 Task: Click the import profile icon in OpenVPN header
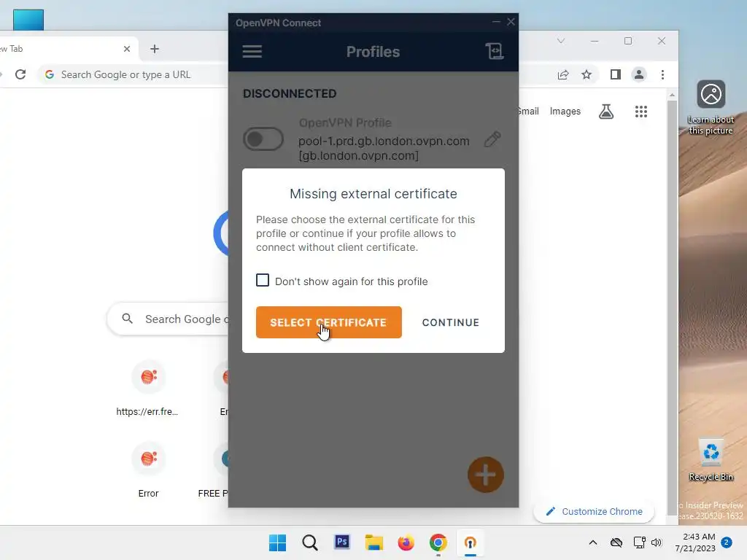pyautogui.click(x=494, y=51)
